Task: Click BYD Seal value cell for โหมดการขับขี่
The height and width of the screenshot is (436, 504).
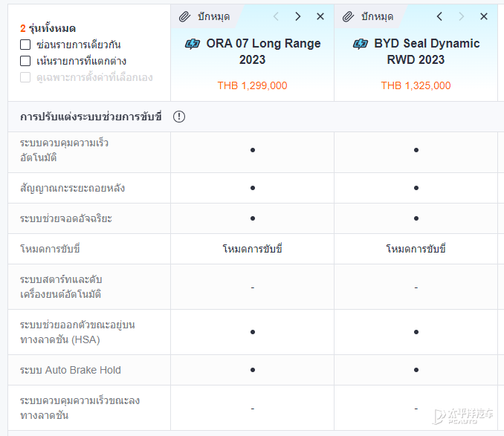Action: tap(416, 249)
